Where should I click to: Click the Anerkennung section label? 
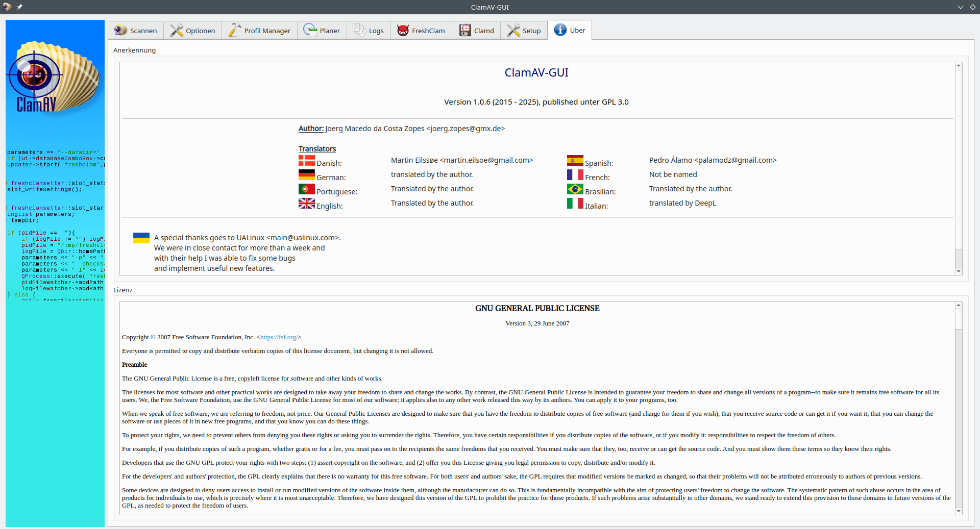135,51
